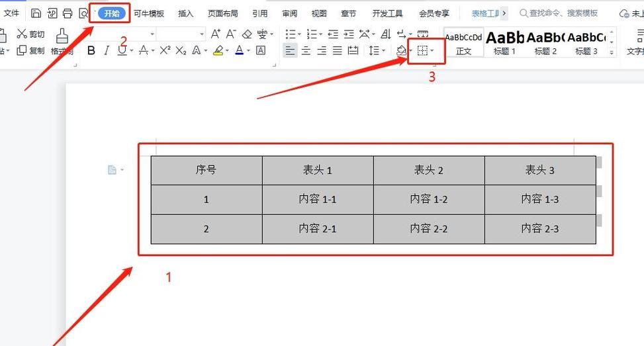Apply Subscript X₂ formatting

pos(181,50)
